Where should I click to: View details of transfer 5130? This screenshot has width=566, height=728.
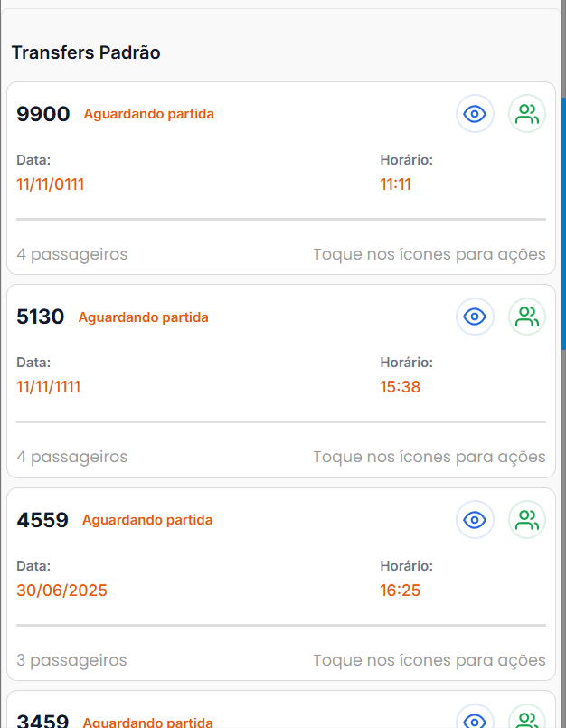475,317
